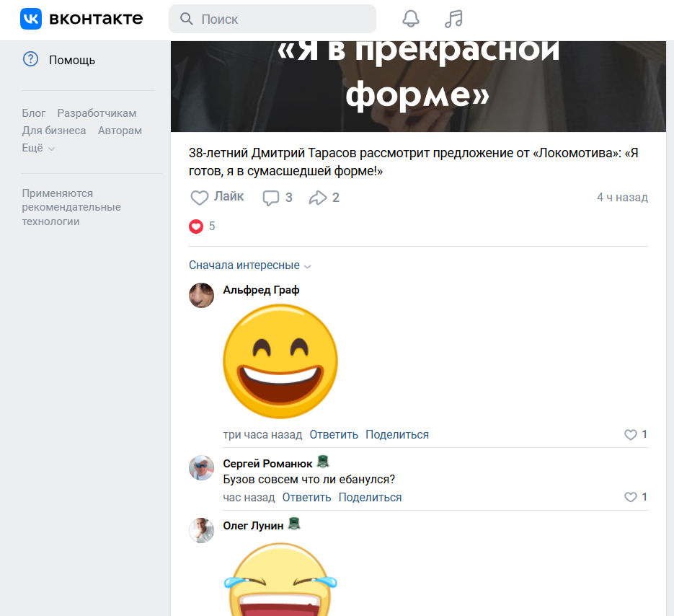Expand the Ещё footer menu
Viewport: 674px width, 616px height.
[x=38, y=148]
